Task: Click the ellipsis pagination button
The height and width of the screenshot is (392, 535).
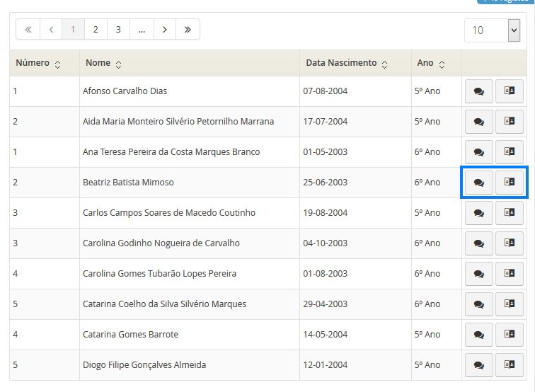Action: click(x=142, y=30)
